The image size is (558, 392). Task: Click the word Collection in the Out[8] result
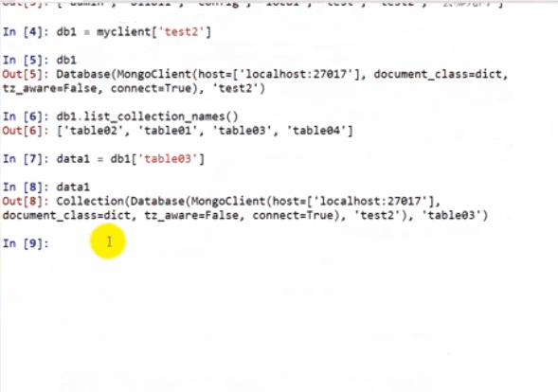coord(90,202)
